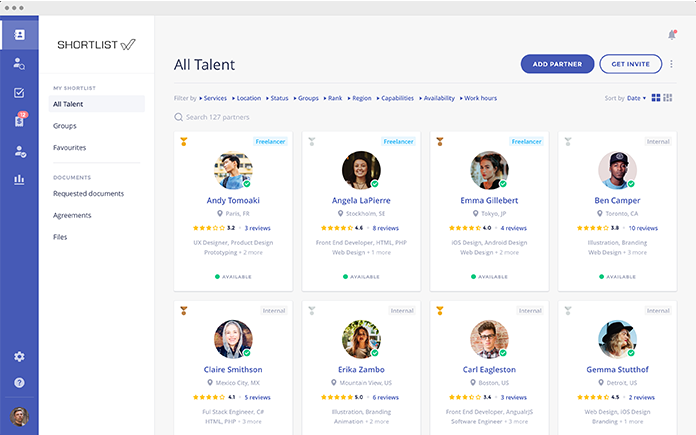This screenshot has height=435, width=696.
Task: Toggle Angela LaPierre's rank medal
Action: pos(312,142)
